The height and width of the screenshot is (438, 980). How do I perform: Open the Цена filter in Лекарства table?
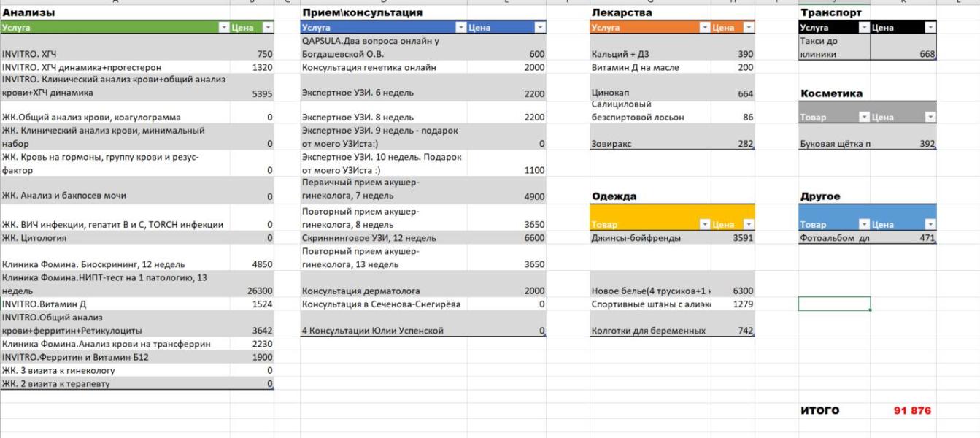[x=748, y=28]
